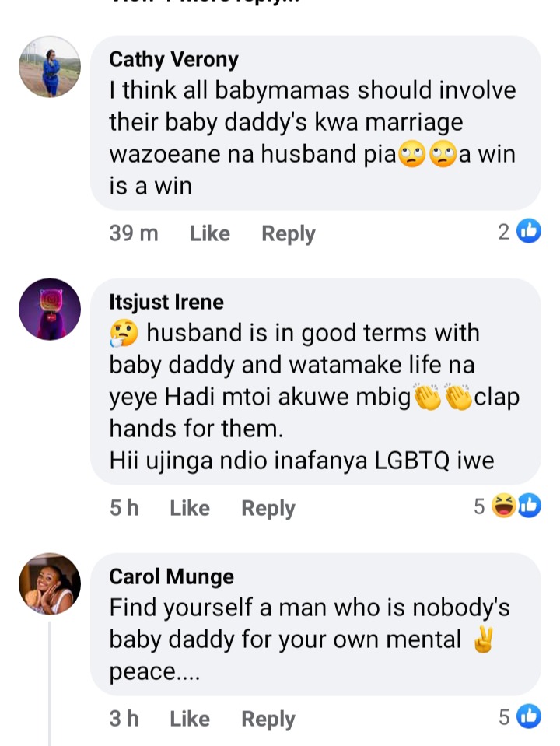The height and width of the screenshot is (746, 560).
Task: Open the Carol Munge name link
Action: [x=171, y=576]
